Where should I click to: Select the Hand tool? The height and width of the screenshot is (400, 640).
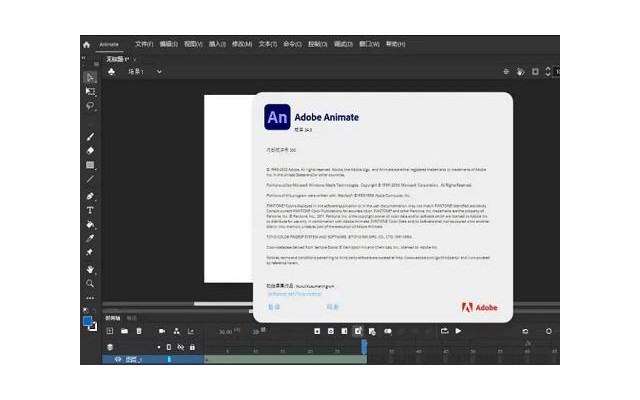coord(90,269)
